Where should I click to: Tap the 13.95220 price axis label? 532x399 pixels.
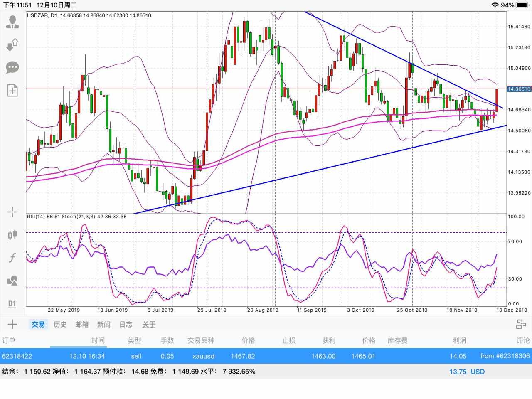pos(519,193)
